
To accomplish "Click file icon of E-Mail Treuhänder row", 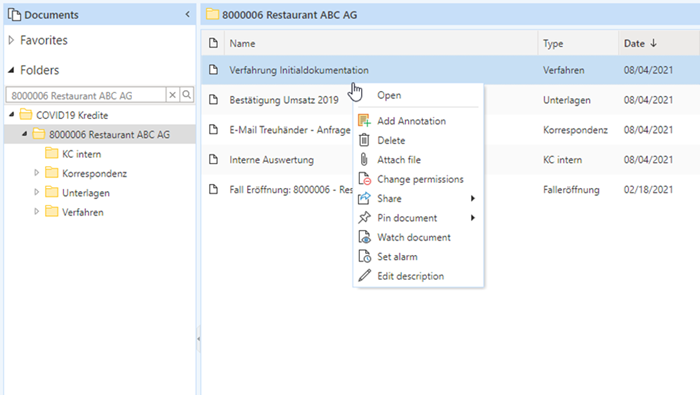I will coord(213,130).
